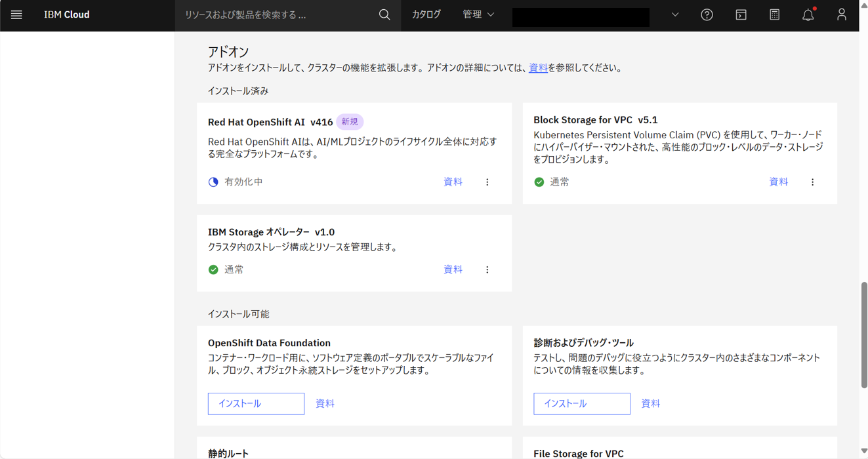Click the インストール済み section label
The width and height of the screenshot is (868, 459).
point(238,91)
